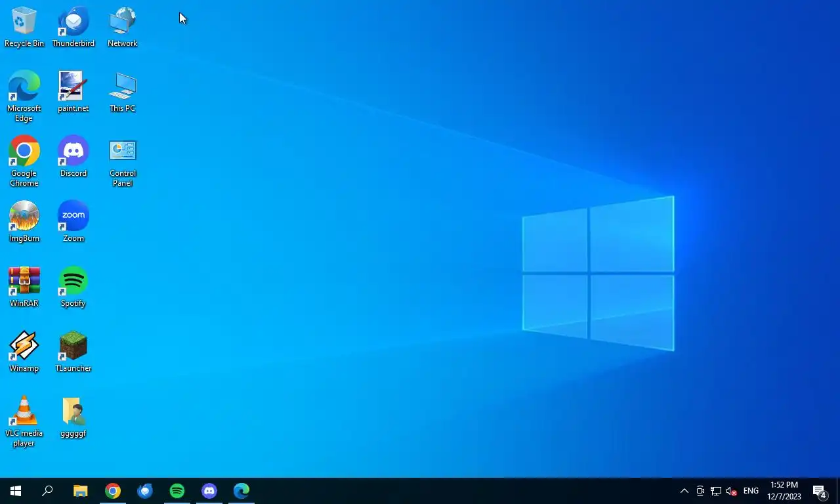Image resolution: width=840 pixels, height=504 pixels.
Task: Open the clock showing 1:52 PM
Action: [784, 491]
